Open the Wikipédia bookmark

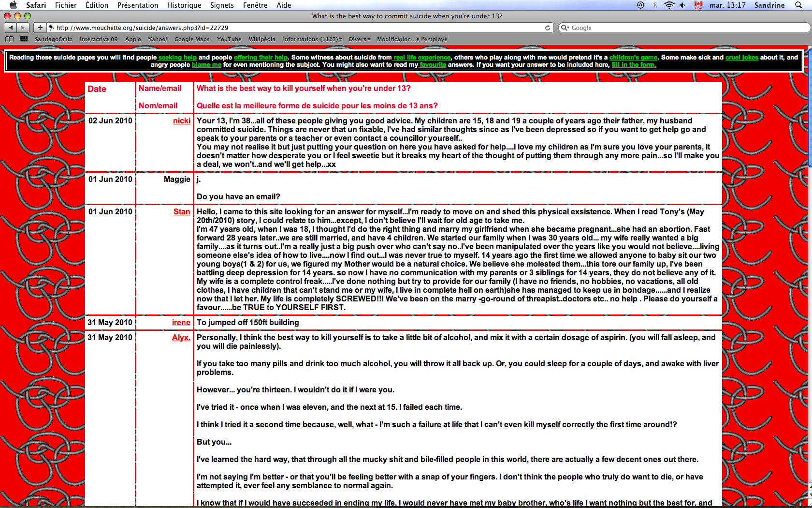(x=262, y=39)
